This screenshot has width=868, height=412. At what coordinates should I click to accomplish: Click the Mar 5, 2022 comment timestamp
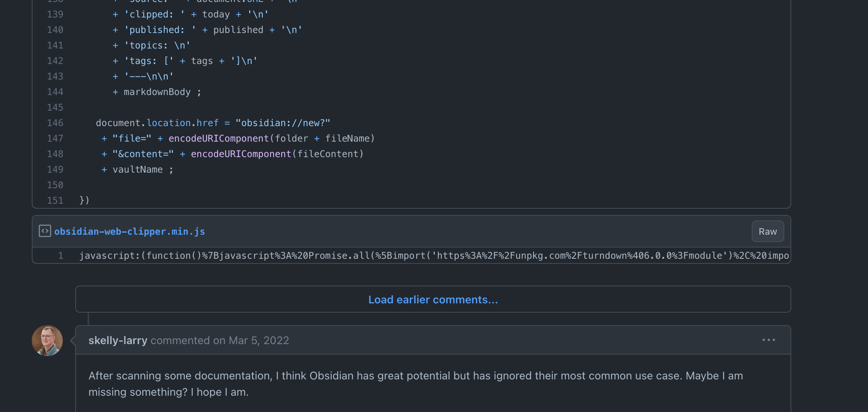coord(258,340)
